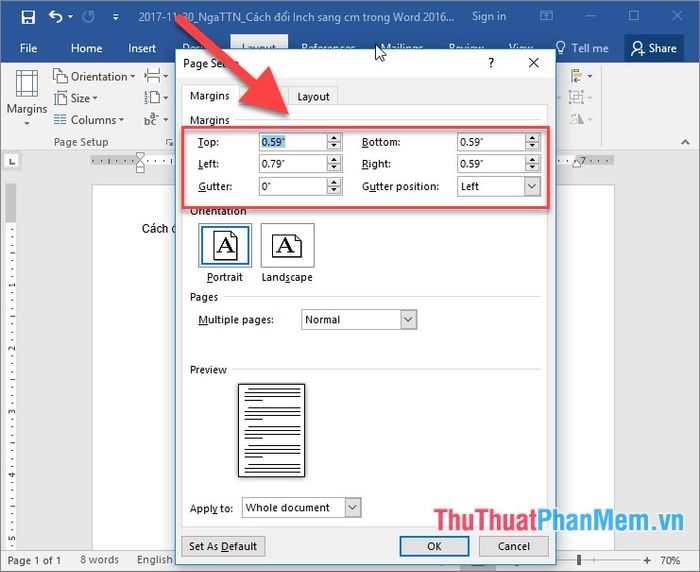Screen dimensions: 700x572
Task: Open the Margins ribbon dropdown
Action: (27, 97)
